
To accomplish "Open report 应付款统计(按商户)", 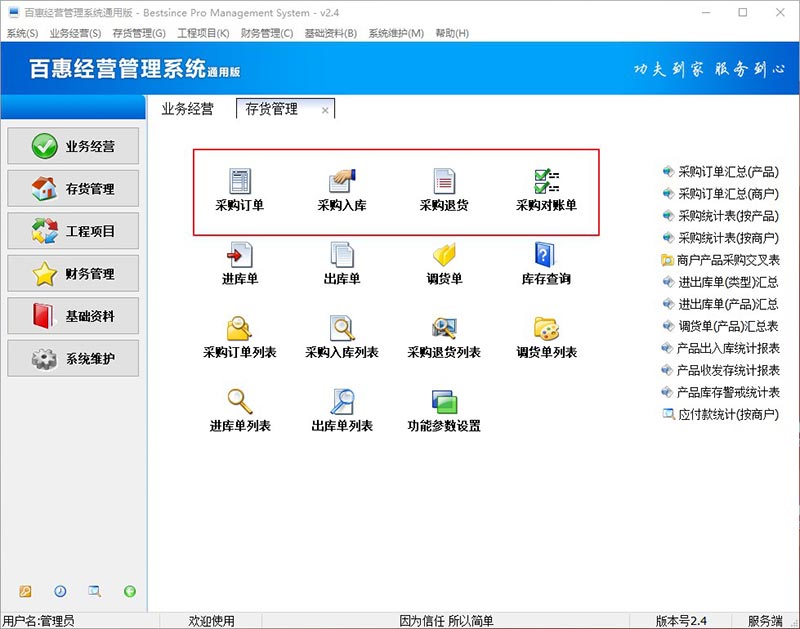I will (x=721, y=414).
